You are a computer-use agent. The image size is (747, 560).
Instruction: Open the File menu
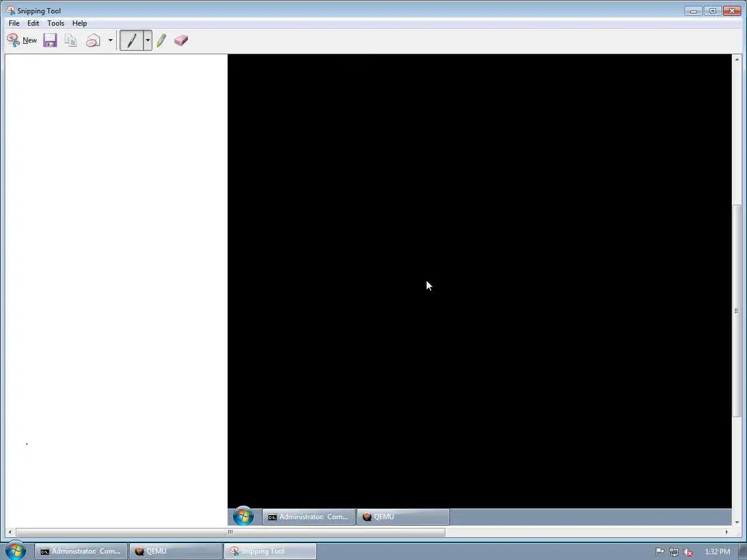coord(14,23)
